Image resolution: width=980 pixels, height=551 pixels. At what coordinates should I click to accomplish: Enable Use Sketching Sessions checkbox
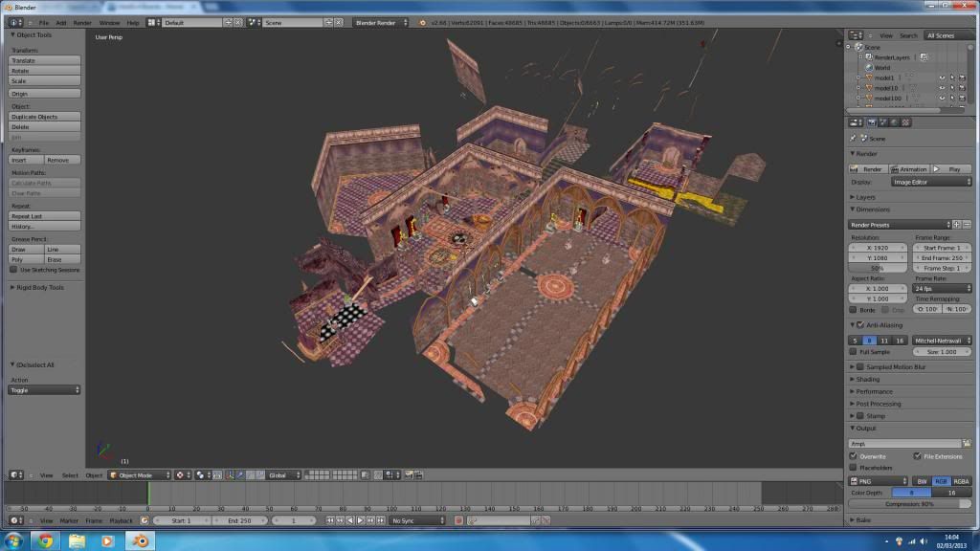[x=13, y=270]
